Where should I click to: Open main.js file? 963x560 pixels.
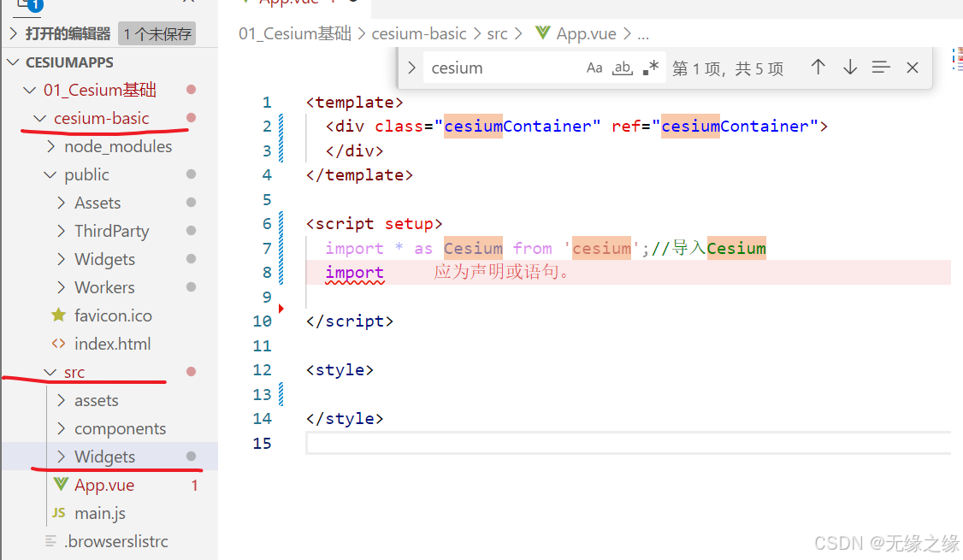(99, 513)
